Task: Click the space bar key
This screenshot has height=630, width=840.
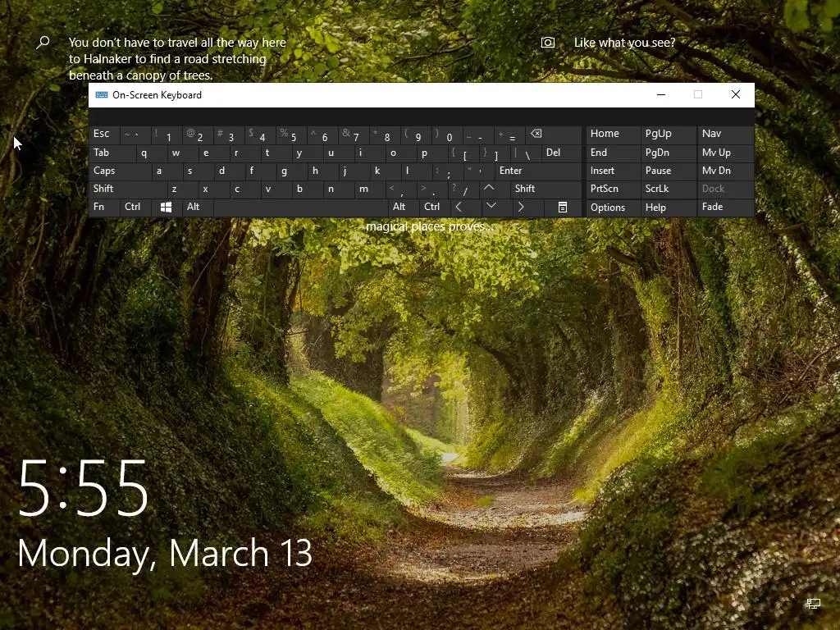Action: pos(300,207)
